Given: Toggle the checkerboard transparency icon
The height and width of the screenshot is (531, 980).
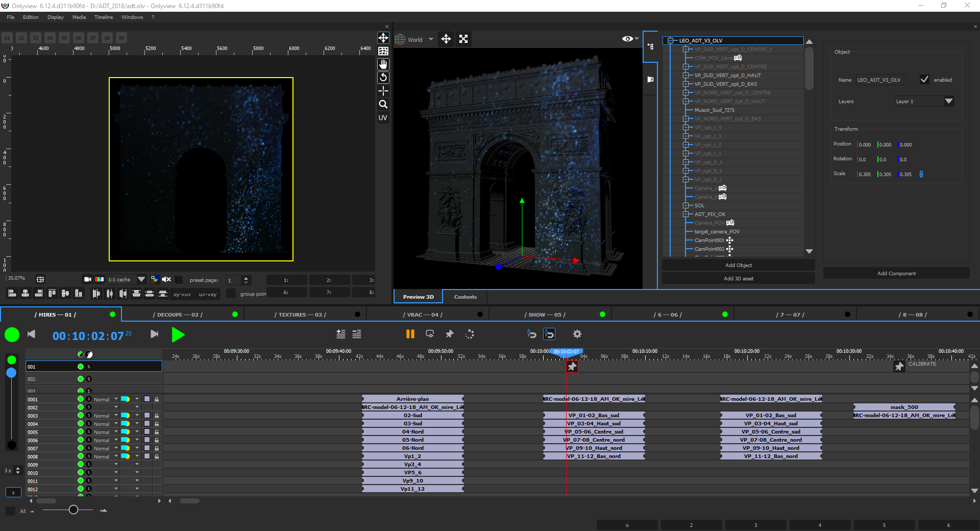Looking at the screenshot, I should coord(179,279).
